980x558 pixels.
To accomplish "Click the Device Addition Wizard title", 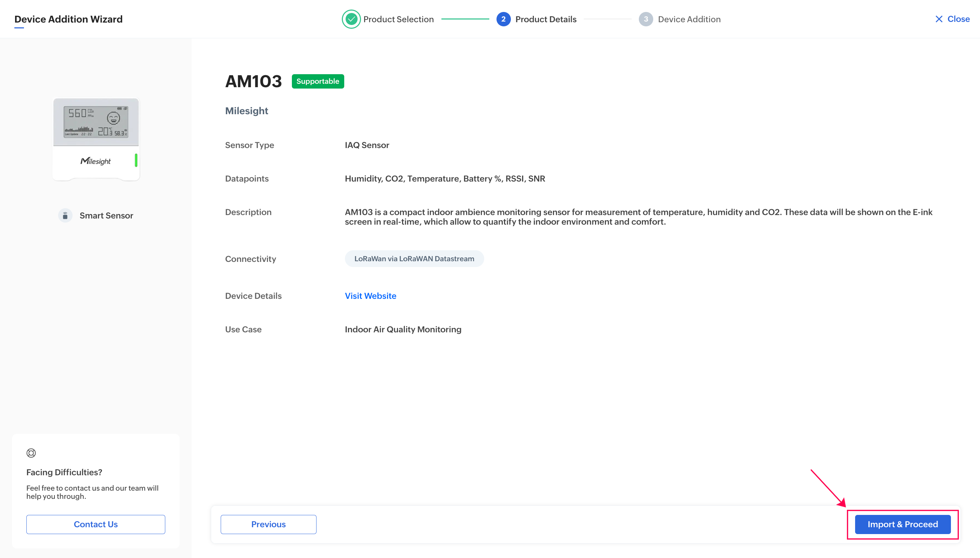I will (x=68, y=19).
